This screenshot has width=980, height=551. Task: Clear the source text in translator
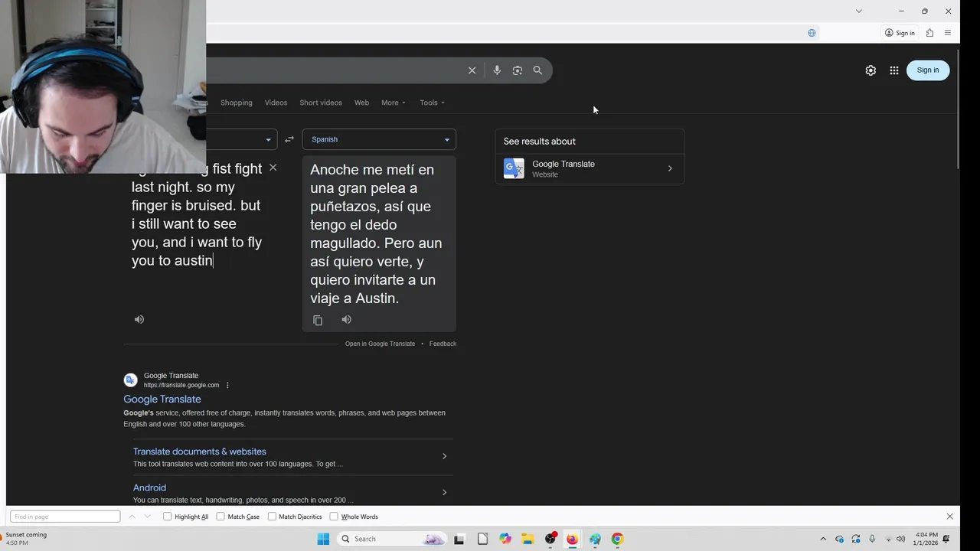click(x=273, y=168)
